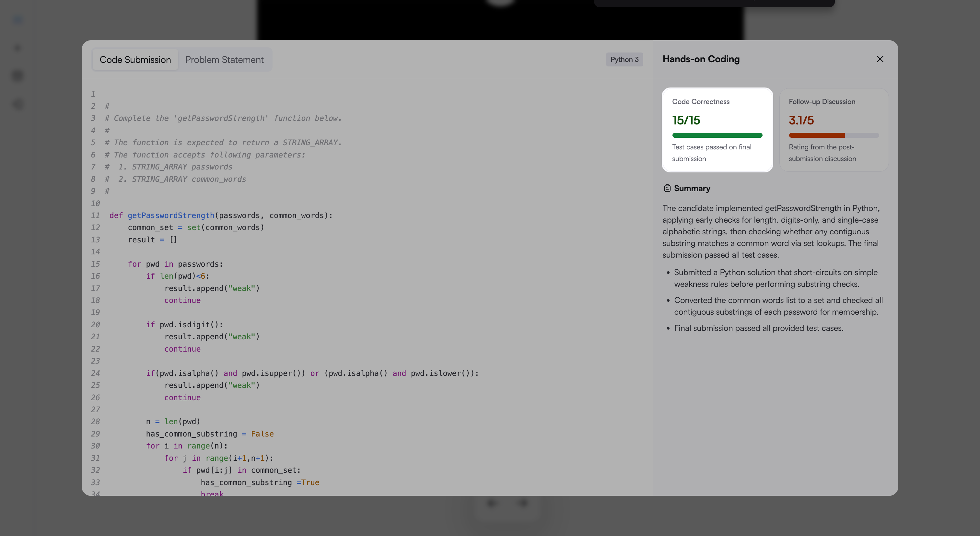Click the isalpha and isupper condition line
Image resolution: width=980 pixels, height=536 pixels.
312,373
